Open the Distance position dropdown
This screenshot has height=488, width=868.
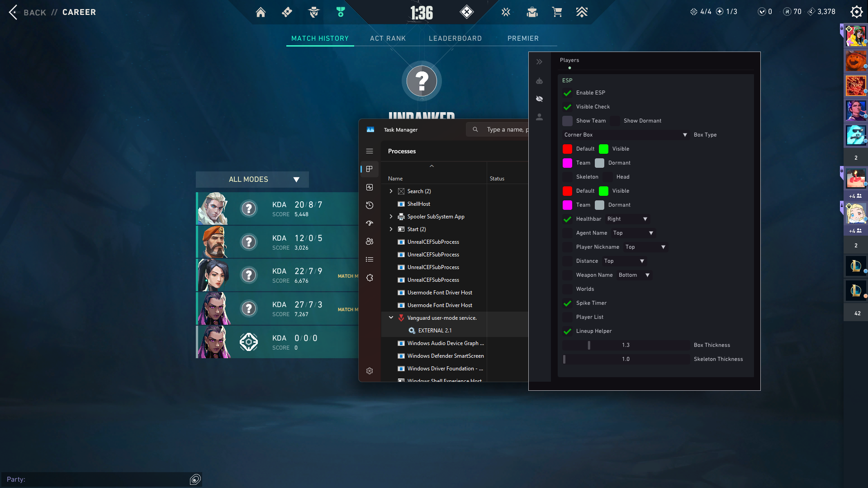[625, 261]
